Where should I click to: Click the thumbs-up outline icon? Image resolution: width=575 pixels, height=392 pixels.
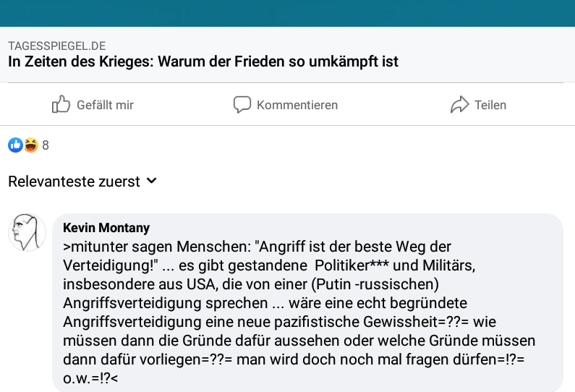[61, 104]
